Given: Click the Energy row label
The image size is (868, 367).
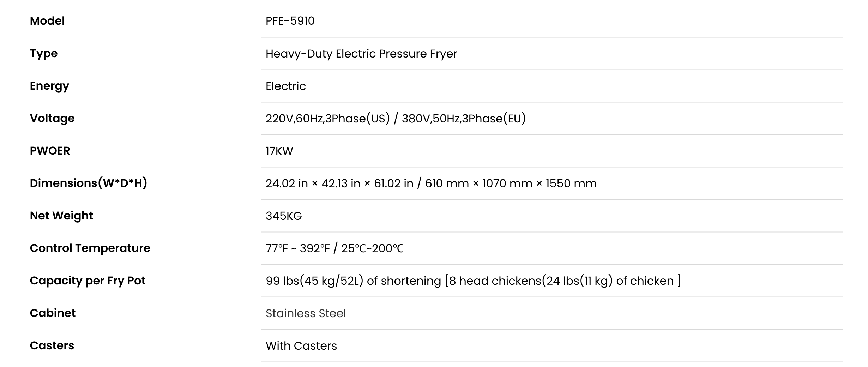Looking at the screenshot, I should [x=49, y=86].
